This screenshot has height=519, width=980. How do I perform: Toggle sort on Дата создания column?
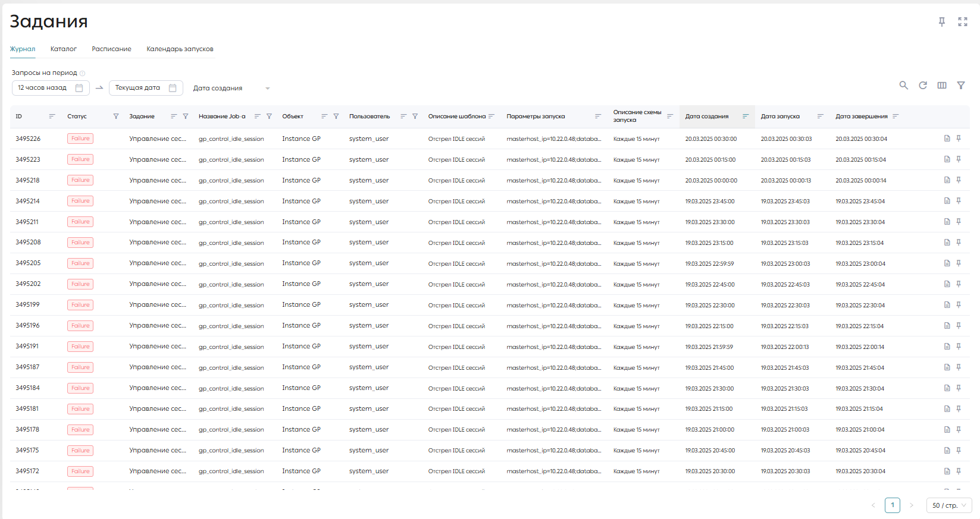[x=746, y=117]
